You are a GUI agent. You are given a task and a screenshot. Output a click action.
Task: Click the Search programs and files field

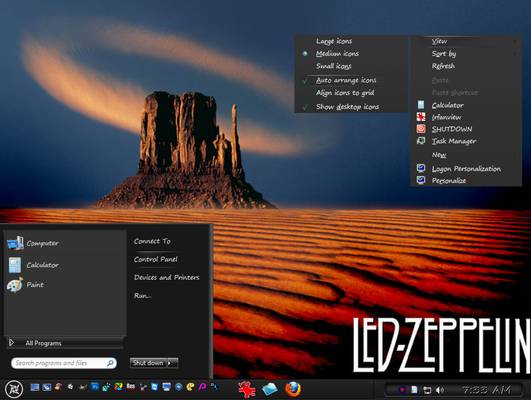click(64, 363)
